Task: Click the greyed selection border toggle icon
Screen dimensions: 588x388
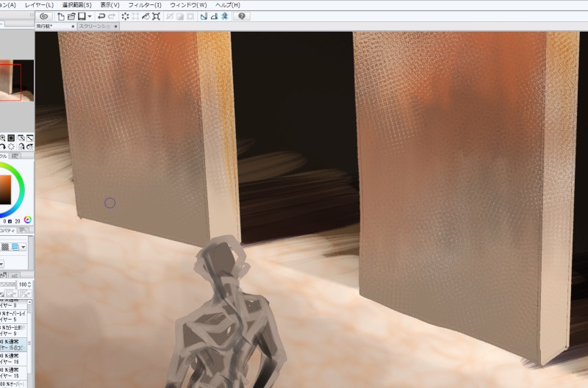Action: click(x=190, y=16)
